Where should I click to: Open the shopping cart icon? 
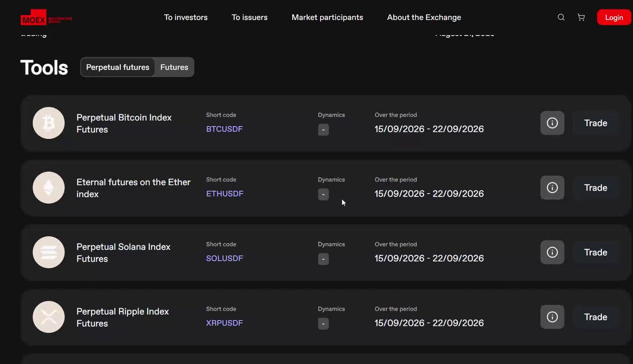click(x=581, y=17)
